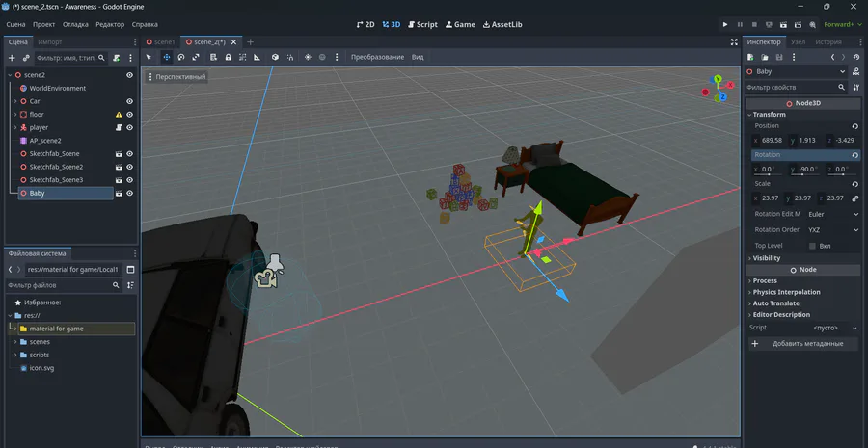This screenshot has width=868, height=448.
Task: Open the Преобразование menu
Action: coord(377,57)
